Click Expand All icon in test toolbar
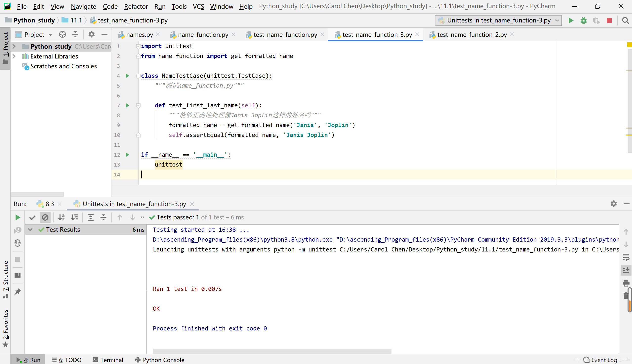 [91, 217]
